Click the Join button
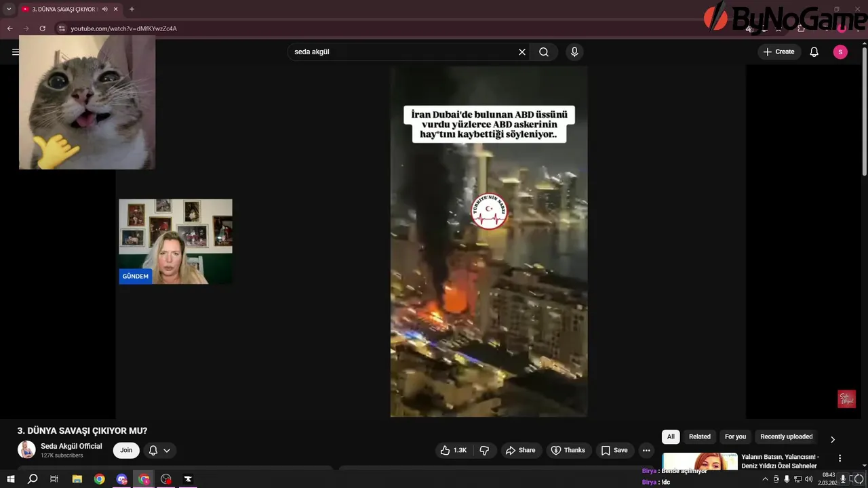868x488 pixels. (126, 450)
